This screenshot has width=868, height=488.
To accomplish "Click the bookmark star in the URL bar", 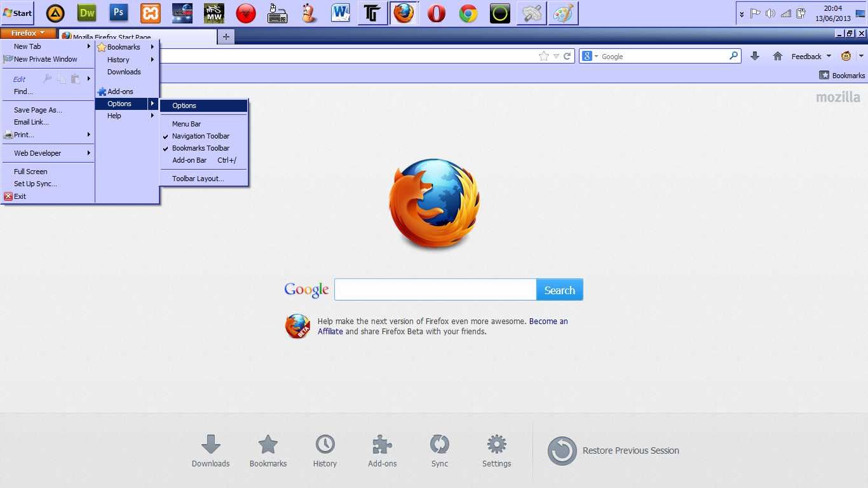I will [544, 56].
